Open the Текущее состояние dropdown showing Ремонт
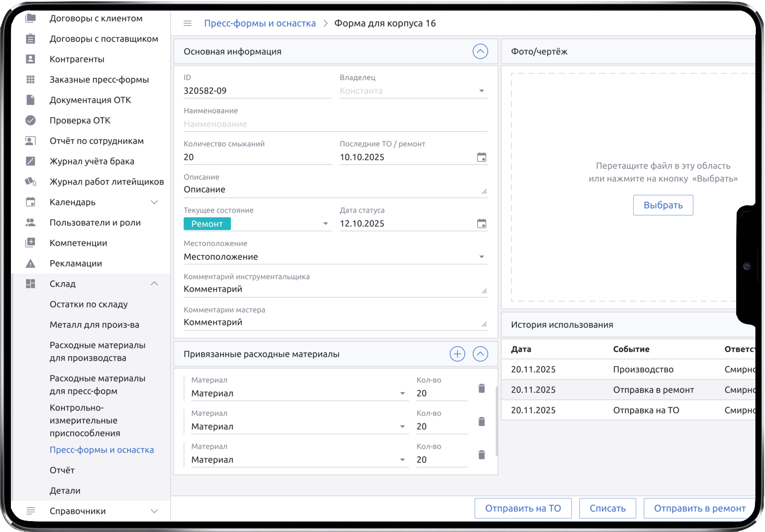Viewport: 765px width, 532px height. click(x=326, y=223)
